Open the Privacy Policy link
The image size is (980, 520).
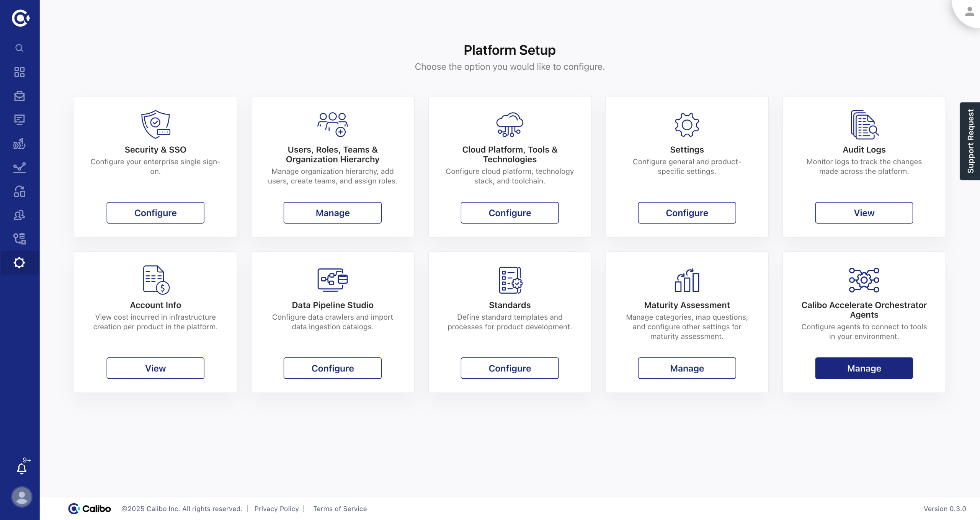tap(276, 509)
